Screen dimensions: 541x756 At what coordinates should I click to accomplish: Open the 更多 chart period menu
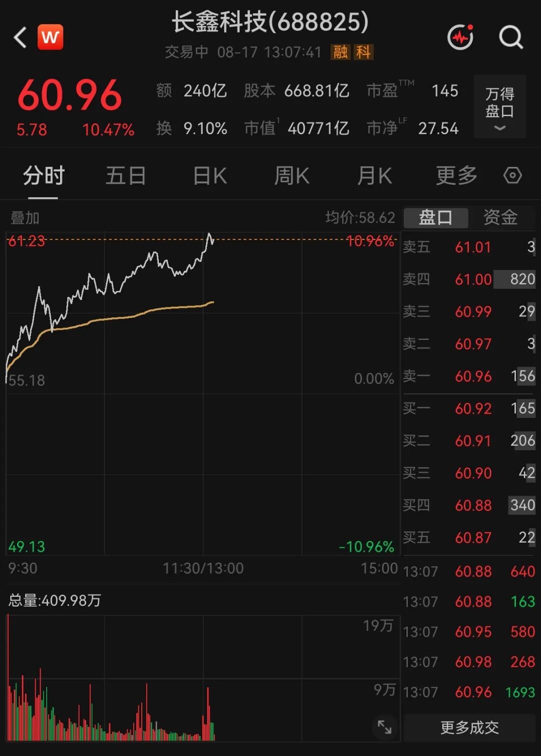pos(456,175)
